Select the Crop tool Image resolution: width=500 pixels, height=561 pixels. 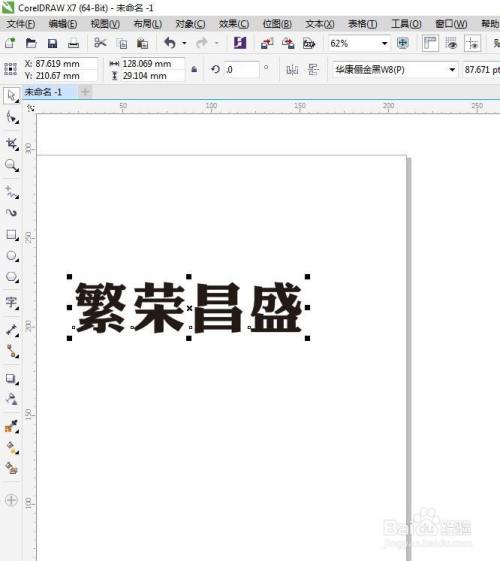pyautogui.click(x=11, y=144)
